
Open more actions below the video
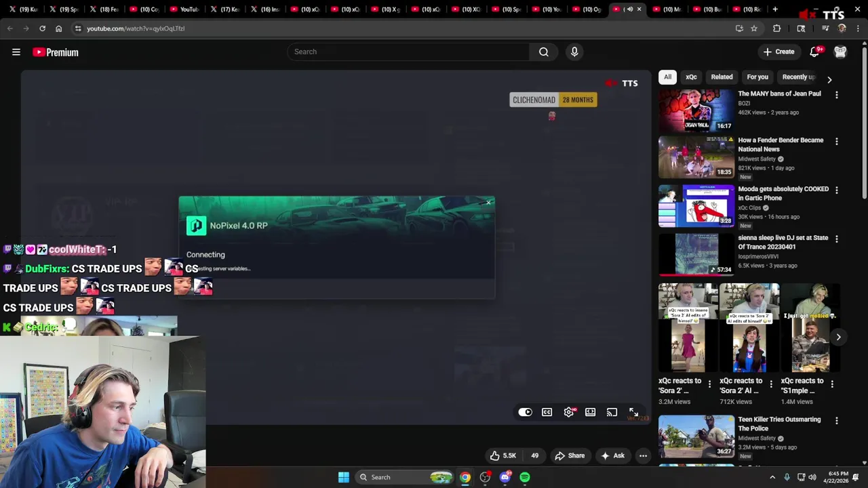click(x=643, y=455)
